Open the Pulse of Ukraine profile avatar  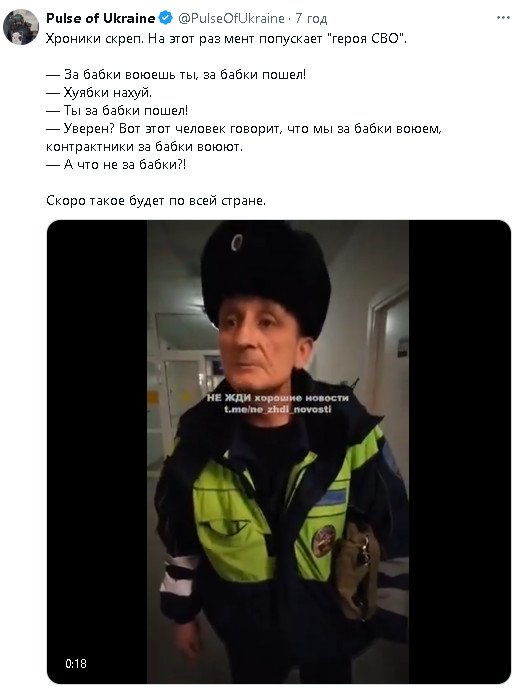pos(21,27)
